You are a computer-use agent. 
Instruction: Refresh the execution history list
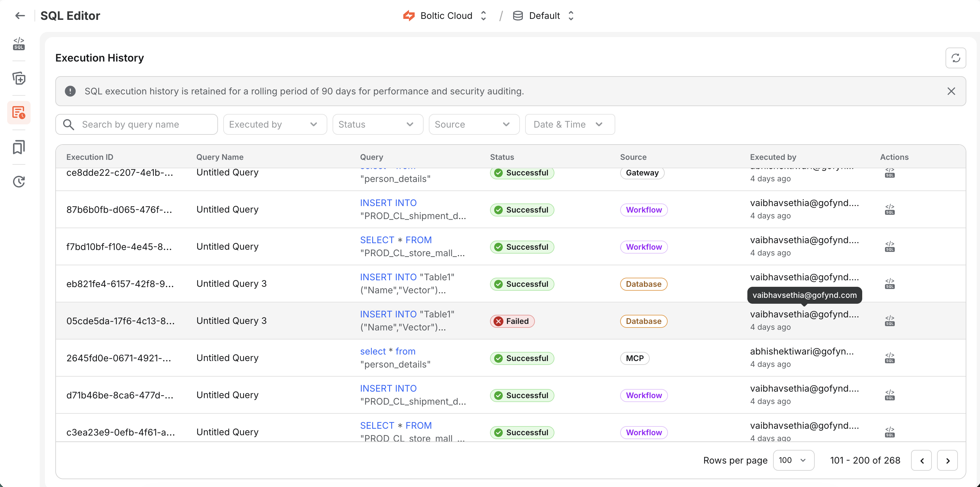[x=956, y=58]
